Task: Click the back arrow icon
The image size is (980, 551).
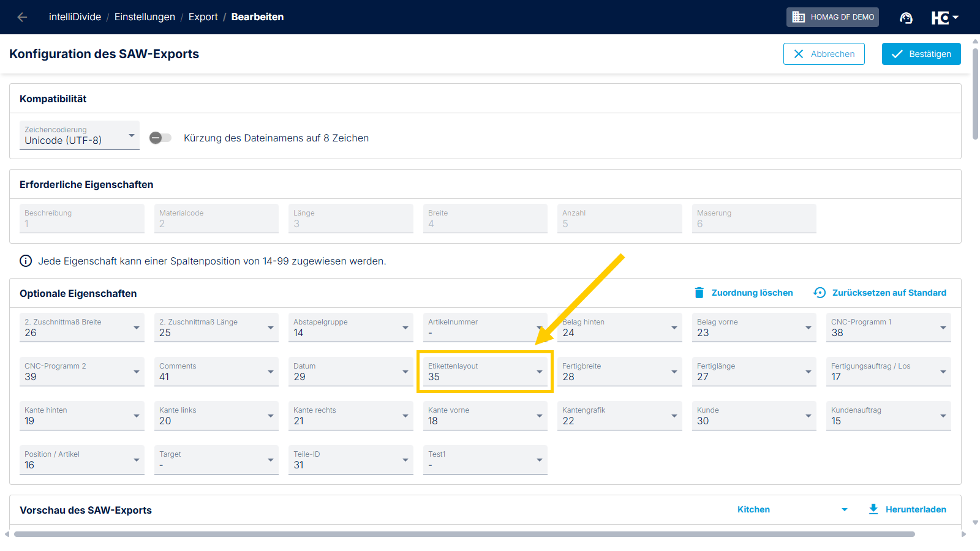Action: pos(22,17)
